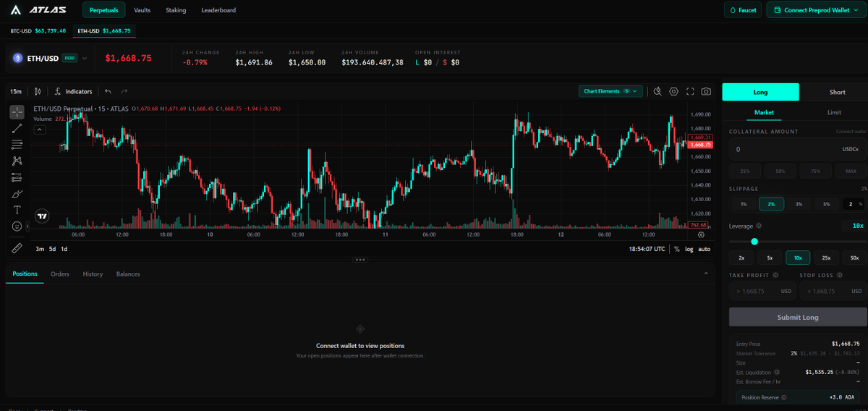This screenshot has width=868, height=411.
Task: Click the leverage slider handle
Action: [754, 242]
